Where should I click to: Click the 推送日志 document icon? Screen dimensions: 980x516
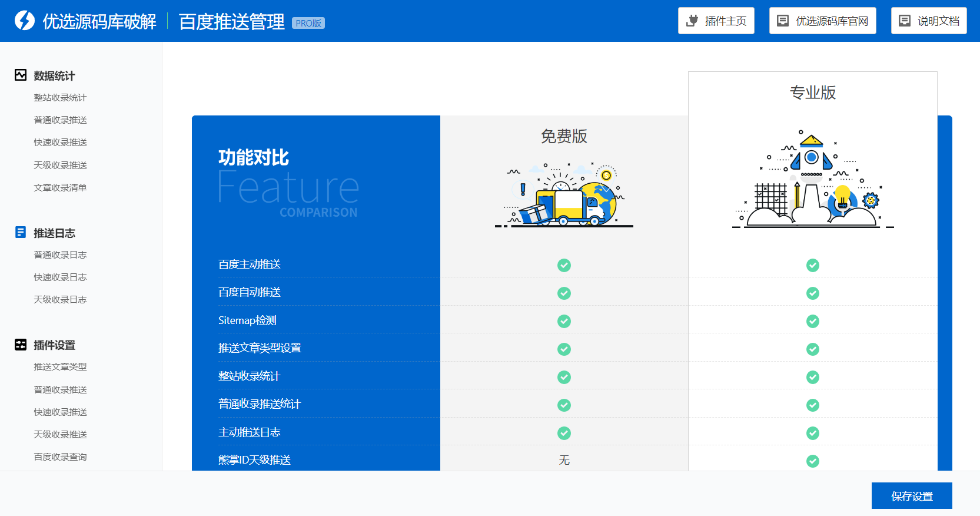pyautogui.click(x=21, y=232)
